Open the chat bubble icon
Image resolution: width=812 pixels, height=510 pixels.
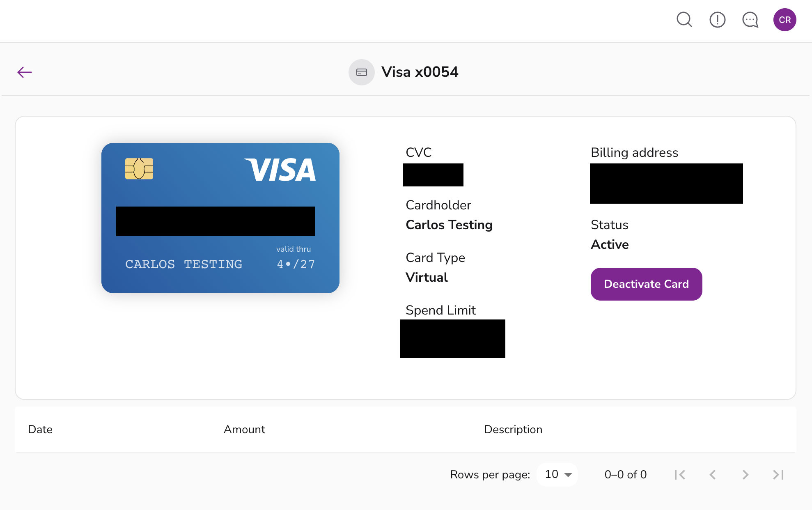pyautogui.click(x=750, y=20)
